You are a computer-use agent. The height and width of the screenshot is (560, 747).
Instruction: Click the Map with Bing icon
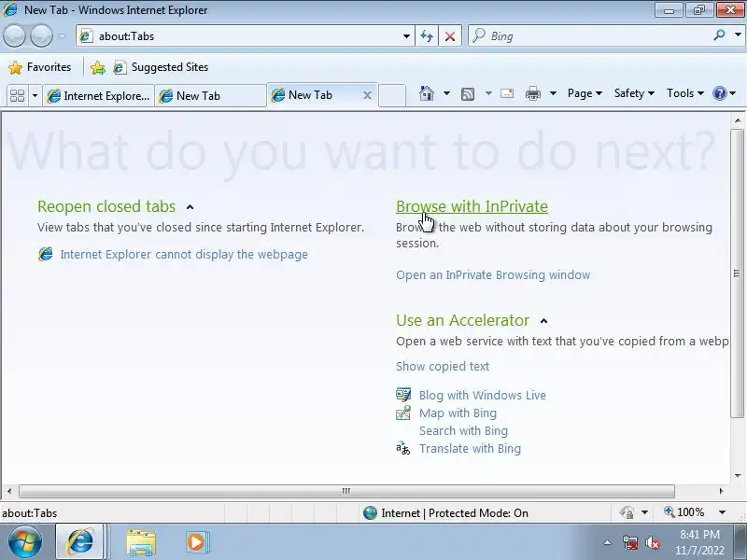tap(403, 413)
